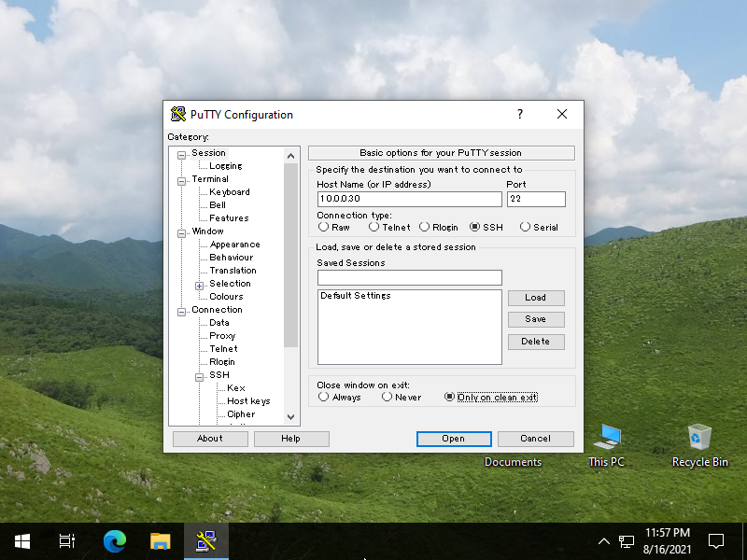
Task: Close the PuTTY Configuration dialog
Action: (x=562, y=114)
